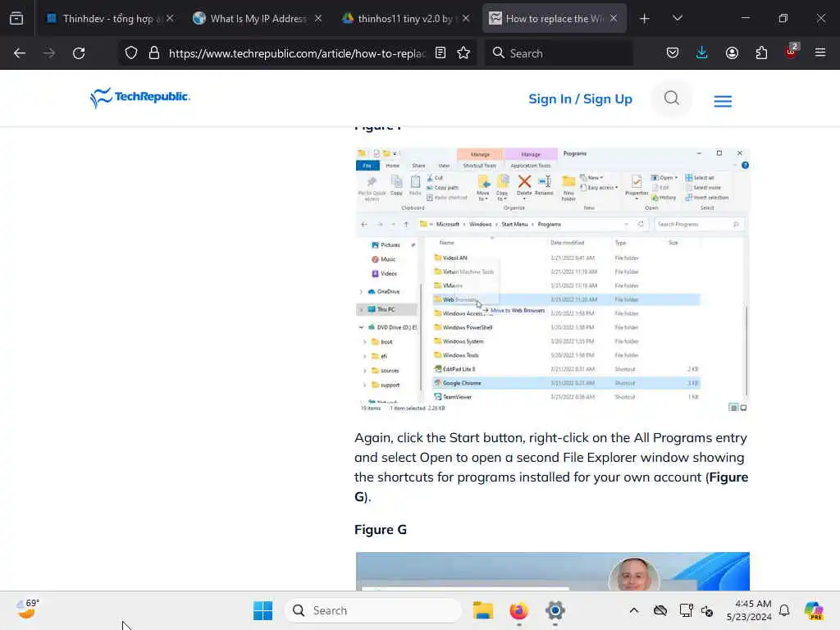
Task: Open the TechRepublic site search magnifier
Action: click(x=671, y=98)
